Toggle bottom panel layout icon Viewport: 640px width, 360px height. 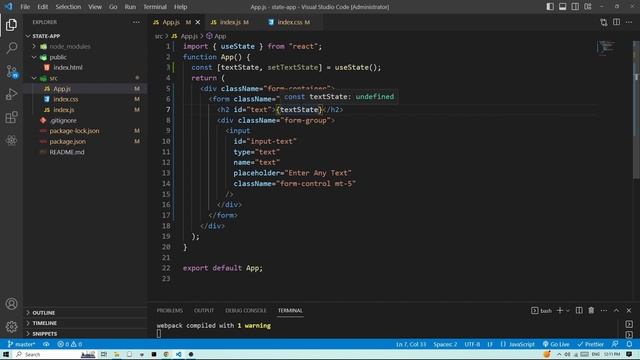[562, 7]
